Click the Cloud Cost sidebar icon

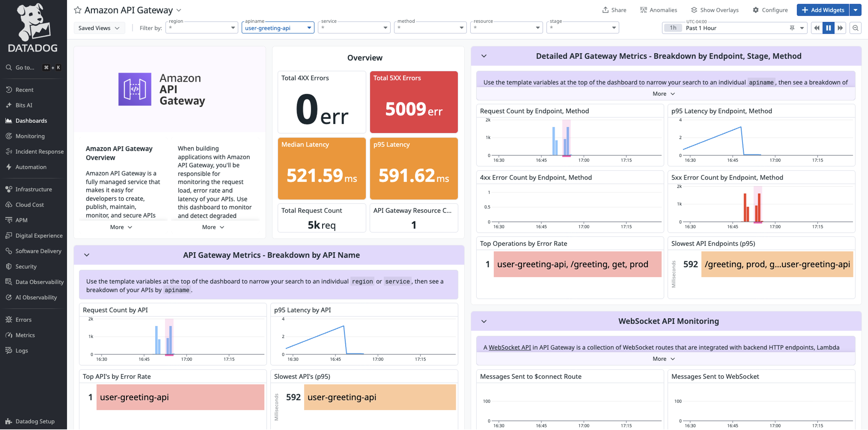(9, 205)
